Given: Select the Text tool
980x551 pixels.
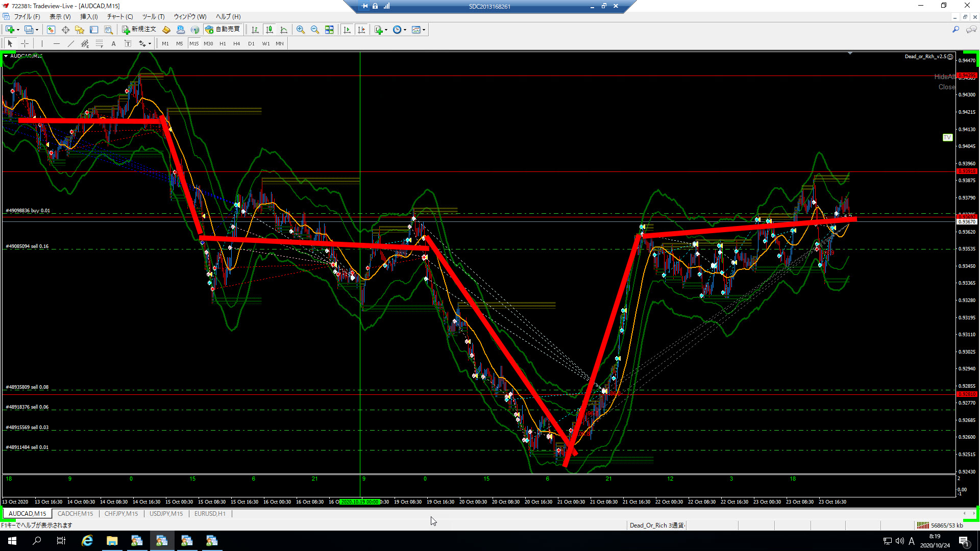Looking at the screenshot, I should coord(113,43).
